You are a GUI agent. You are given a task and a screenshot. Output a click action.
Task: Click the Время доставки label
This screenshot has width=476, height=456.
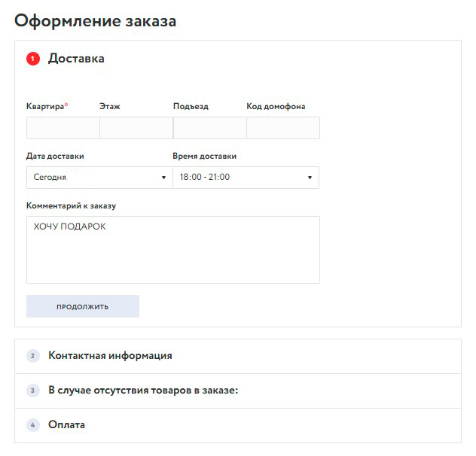[x=205, y=157]
